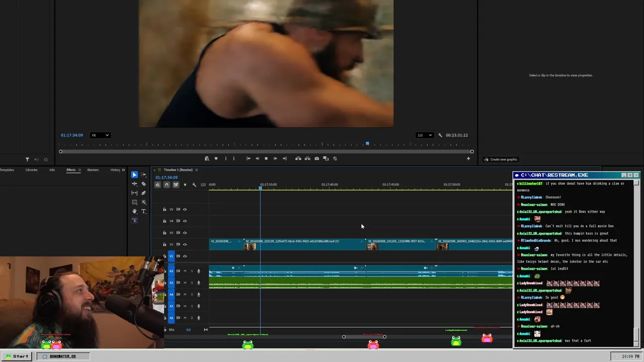Select the Track Select Forward tool
The height and width of the screenshot is (362, 644).
coord(143,175)
